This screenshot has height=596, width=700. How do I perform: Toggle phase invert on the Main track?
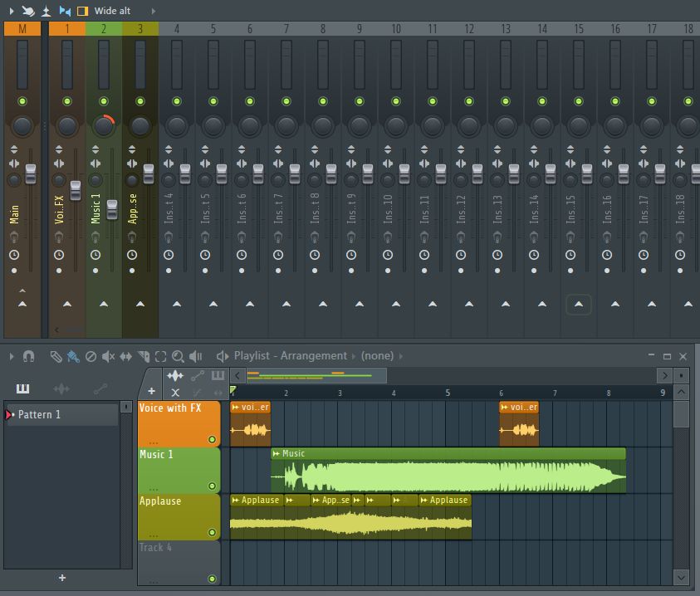(14, 149)
